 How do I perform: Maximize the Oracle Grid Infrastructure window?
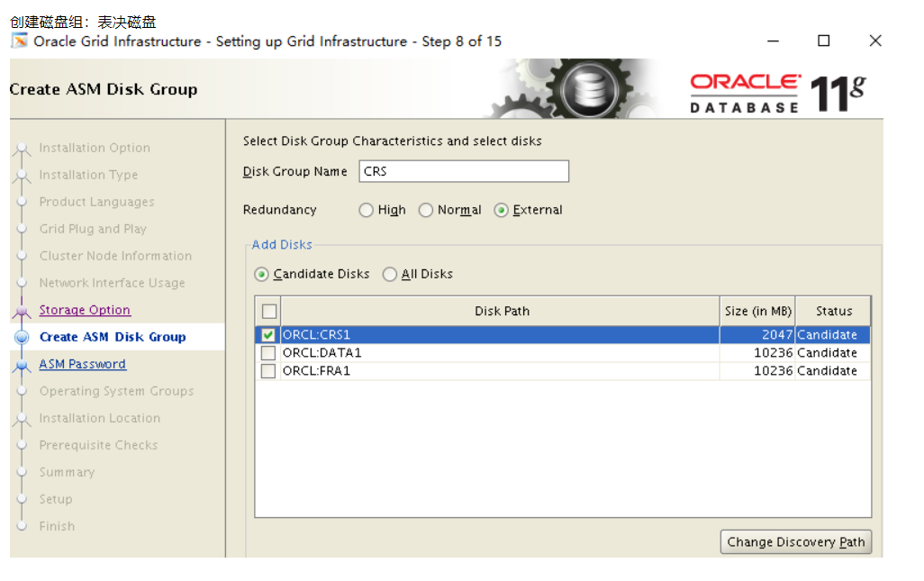pyautogui.click(x=824, y=41)
